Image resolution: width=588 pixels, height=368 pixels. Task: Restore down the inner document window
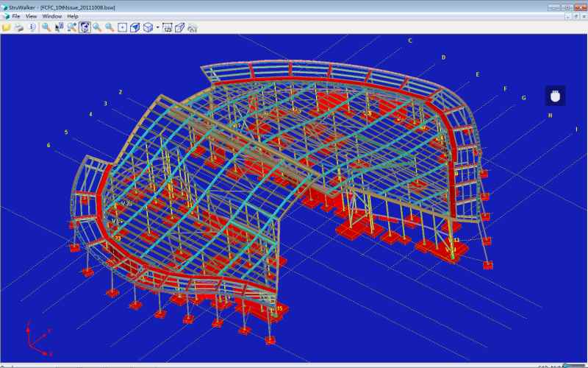[x=575, y=16]
